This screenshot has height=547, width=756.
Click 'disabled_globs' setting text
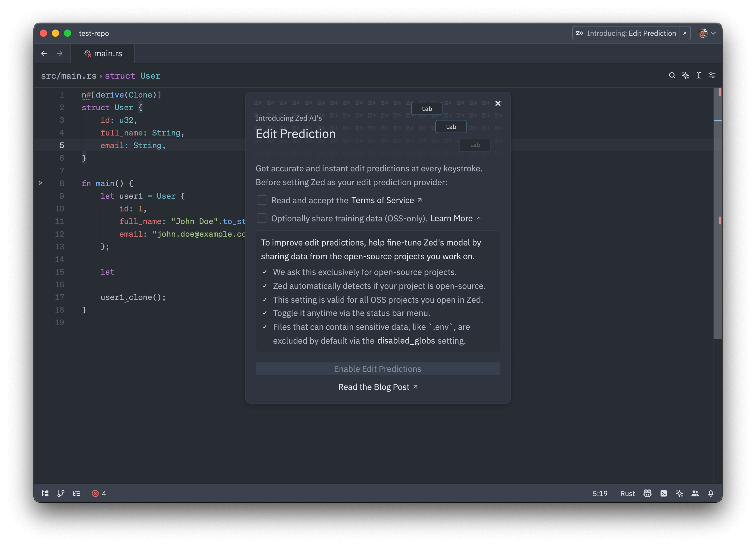(406, 340)
